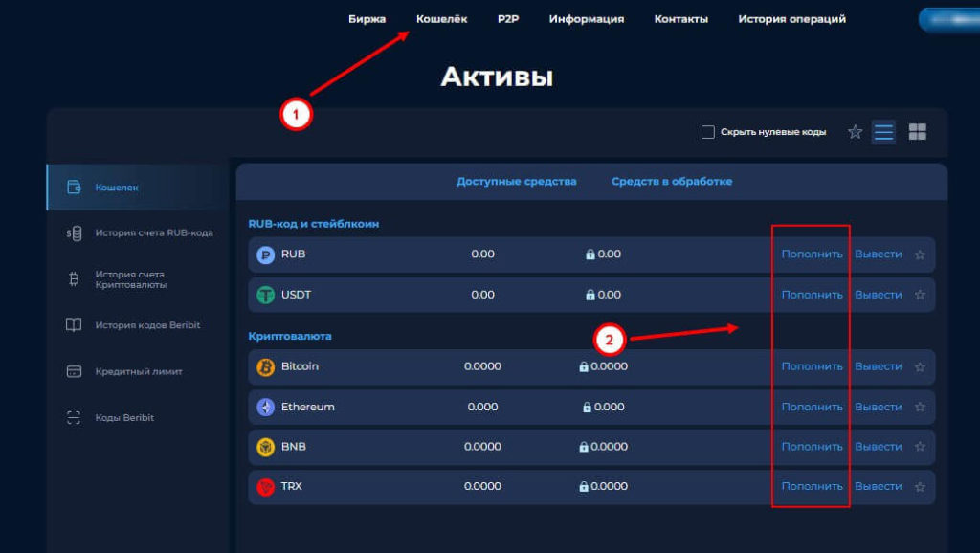Select История счета RUB-кода in sidebar

(x=153, y=232)
